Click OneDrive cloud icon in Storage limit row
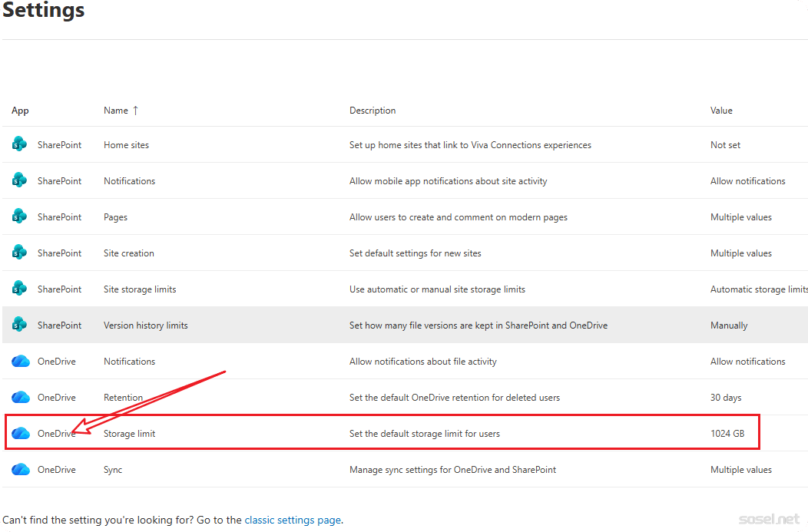This screenshot has width=808, height=532. click(20, 434)
